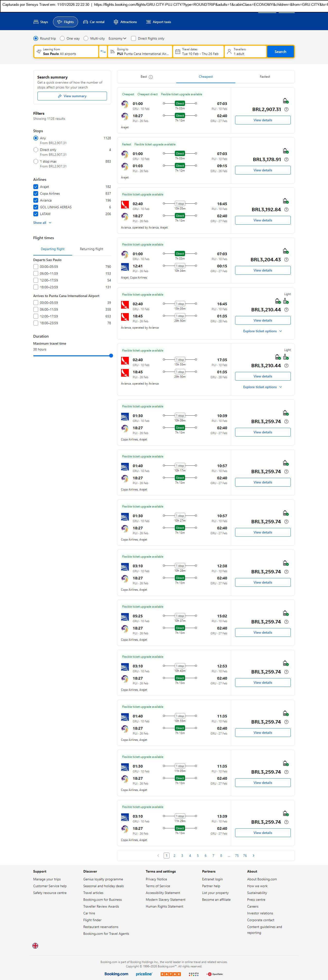Click the baggage icon on the BRL3,178.91 result
This screenshot has height=980, width=328.
click(285, 151)
